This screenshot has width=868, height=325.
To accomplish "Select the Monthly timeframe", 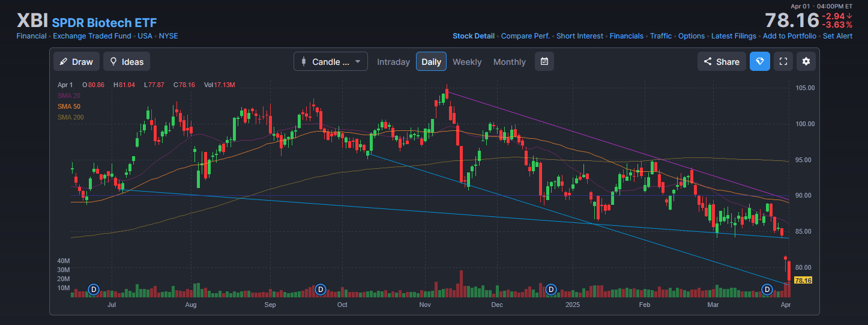I will (509, 62).
